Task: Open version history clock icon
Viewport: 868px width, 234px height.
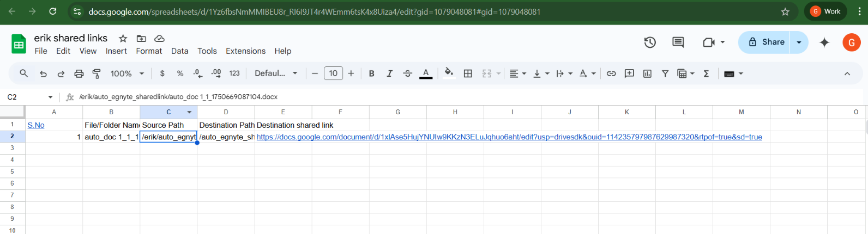Action: click(650, 42)
